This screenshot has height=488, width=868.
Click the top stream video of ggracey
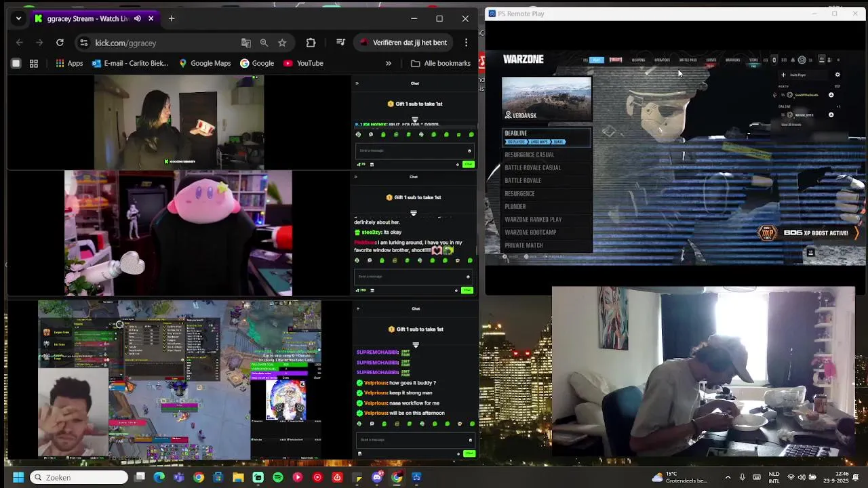click(179, 122)
